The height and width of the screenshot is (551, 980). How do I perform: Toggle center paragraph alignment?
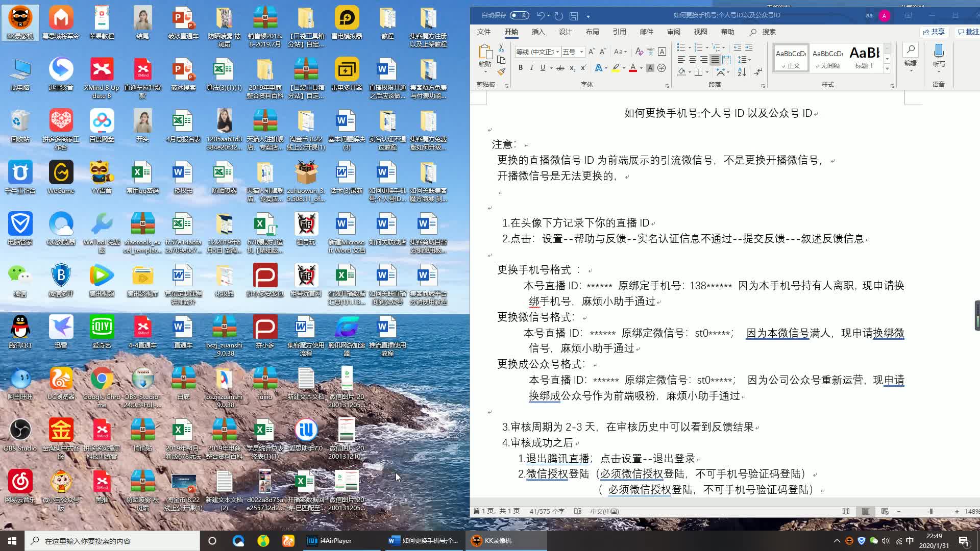pyautogui.click(x=692, y=59)
